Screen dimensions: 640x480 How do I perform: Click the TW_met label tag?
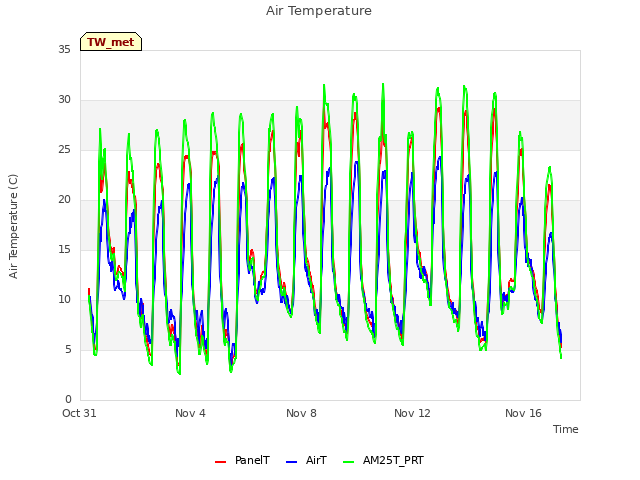(x=111, y=42)
